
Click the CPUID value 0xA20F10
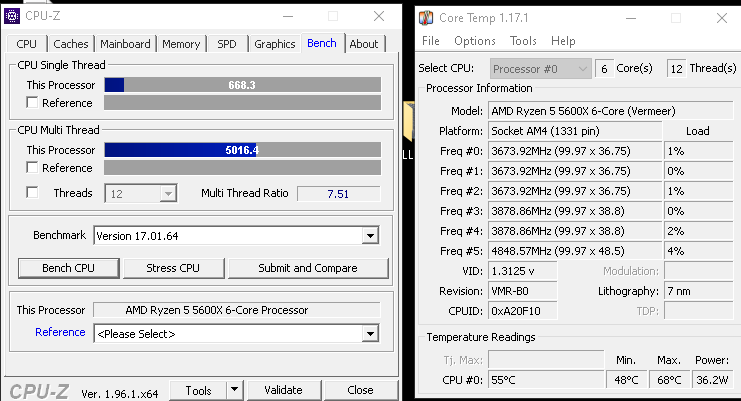click(522, 311)
